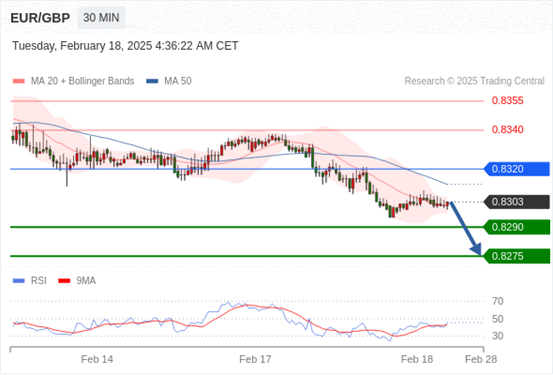Click the 0.8340 resistance level label

point(508,130)
